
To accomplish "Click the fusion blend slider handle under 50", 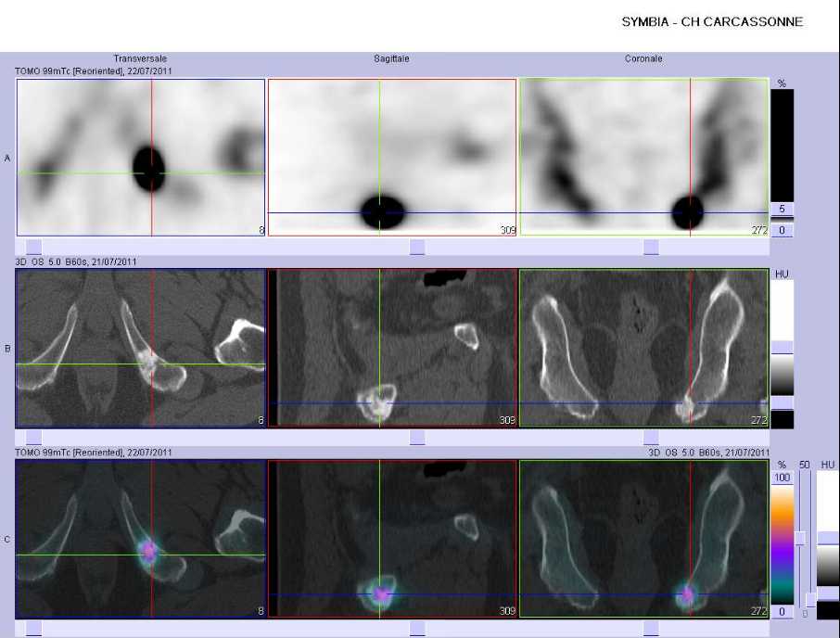I will 801,538.
